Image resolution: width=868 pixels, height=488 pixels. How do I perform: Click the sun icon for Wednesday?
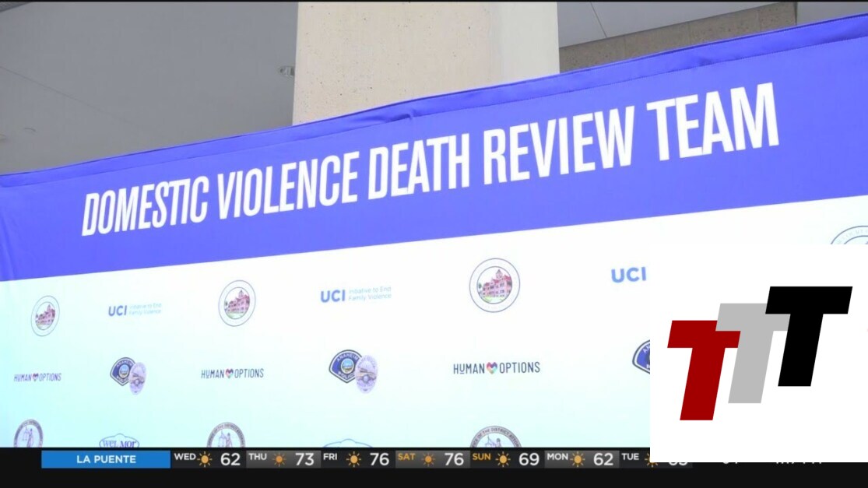coord(205,459)
